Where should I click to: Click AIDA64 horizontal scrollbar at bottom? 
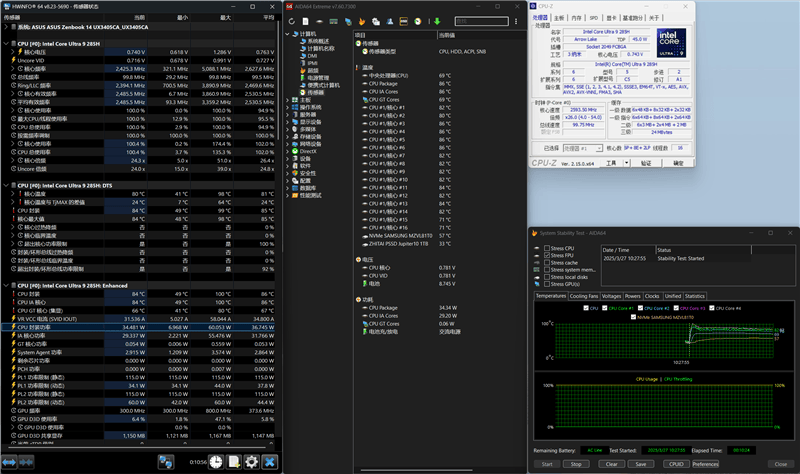tap(416, 470)
